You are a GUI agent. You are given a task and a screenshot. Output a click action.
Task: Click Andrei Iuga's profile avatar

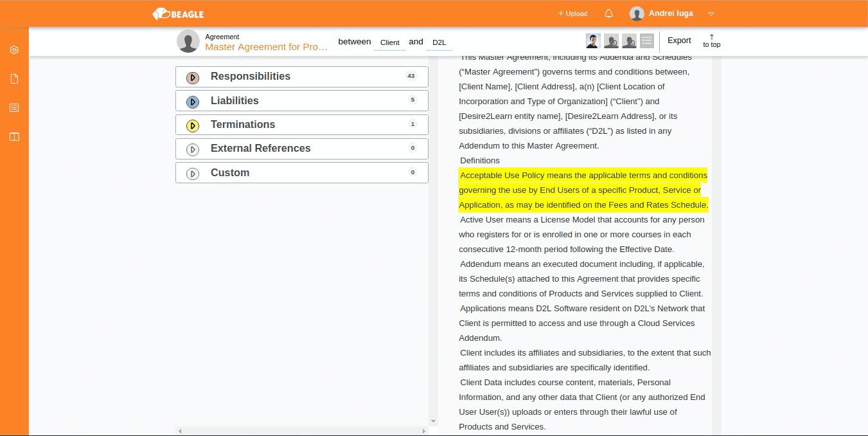coord(637,14)
